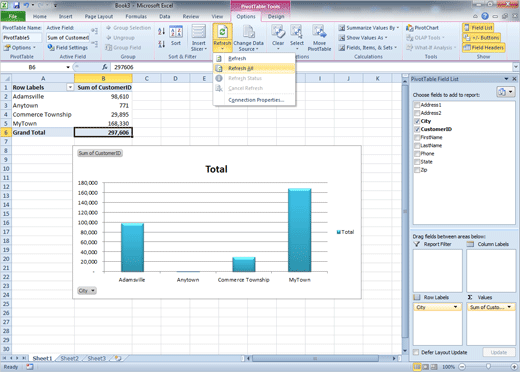This screenshot has width=520, height=372.
Task: Sort A to Z ascending
Action: click(162, 32)
